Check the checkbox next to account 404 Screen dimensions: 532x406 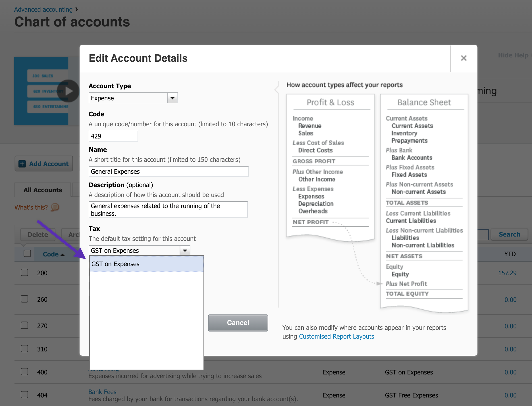tap(24, 395)
